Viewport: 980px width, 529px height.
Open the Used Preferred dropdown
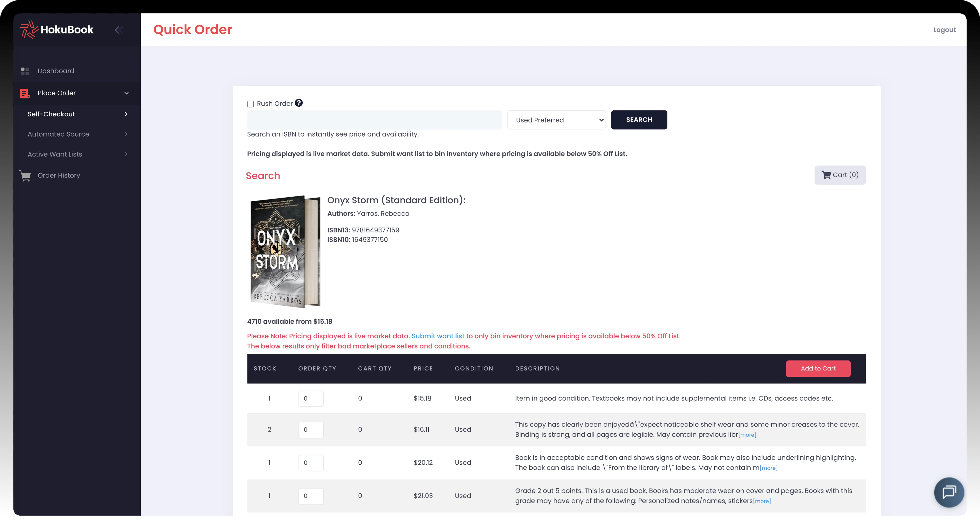click(x=556, y=120)
